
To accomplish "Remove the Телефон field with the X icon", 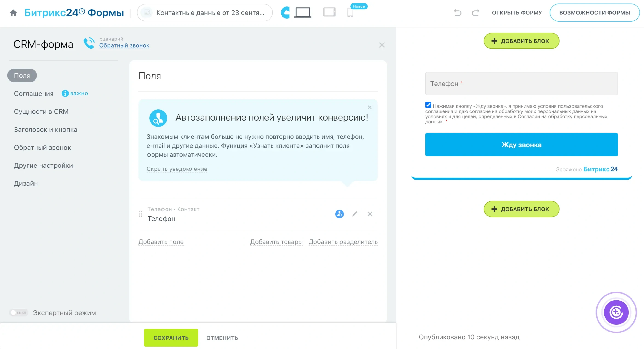I will point(370,214).
